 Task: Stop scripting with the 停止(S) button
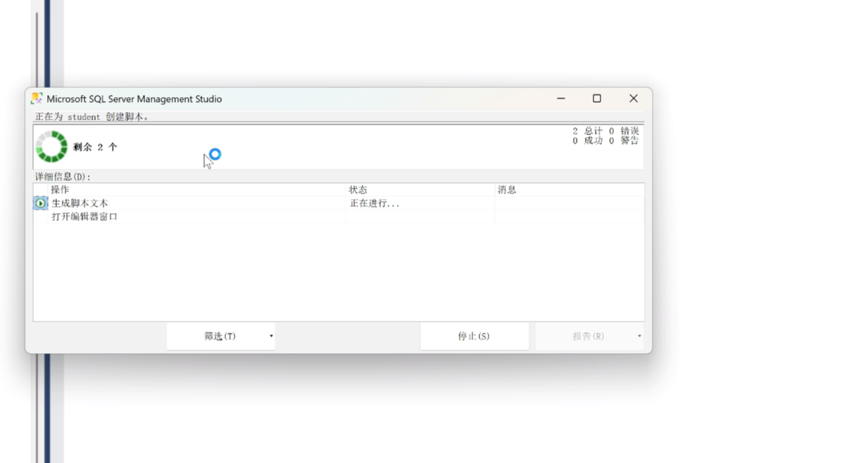(x=474, y=336)
